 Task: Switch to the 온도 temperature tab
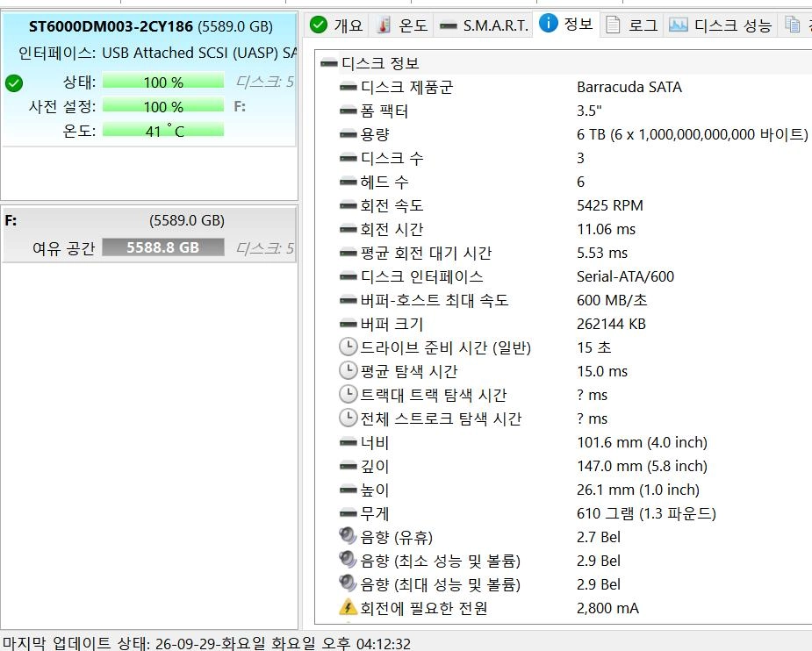(402, 25)
